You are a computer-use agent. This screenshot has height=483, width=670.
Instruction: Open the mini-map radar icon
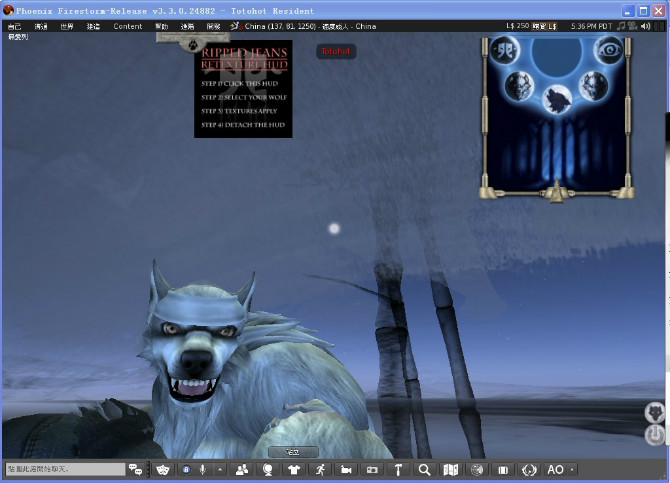(x=476, y=470)
